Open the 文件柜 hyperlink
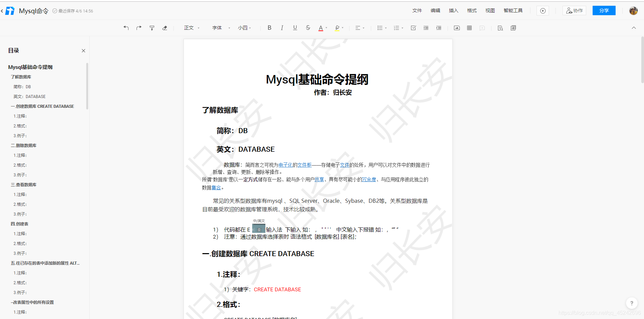This screenshot has height=319, width=644. [304, 165]
